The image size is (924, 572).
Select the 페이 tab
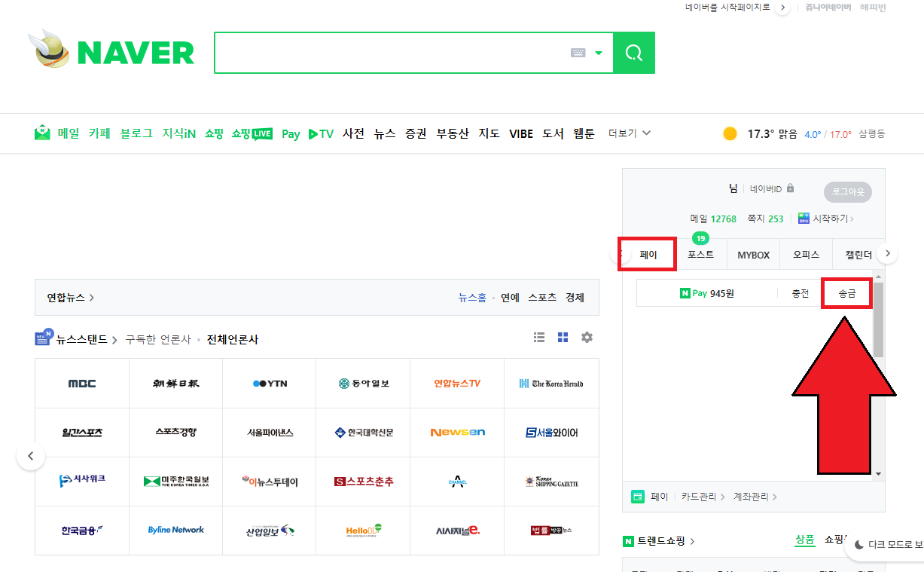coord(648,255)
